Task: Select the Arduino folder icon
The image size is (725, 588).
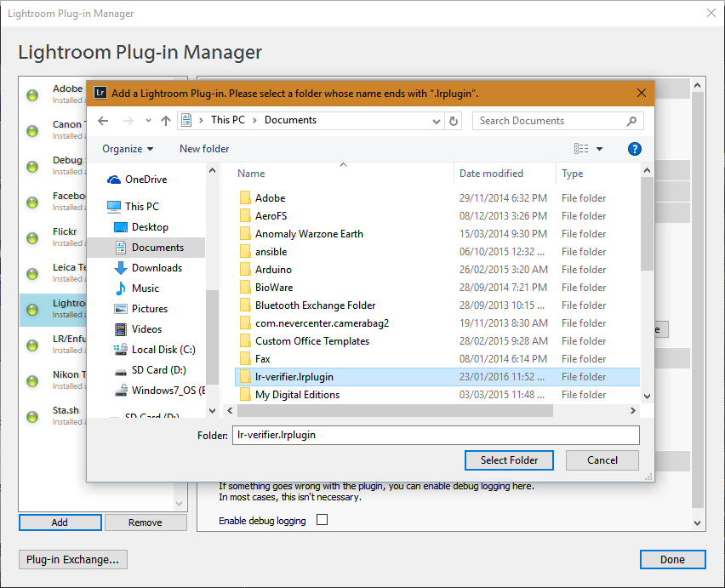Action: (x=245, y=270)
